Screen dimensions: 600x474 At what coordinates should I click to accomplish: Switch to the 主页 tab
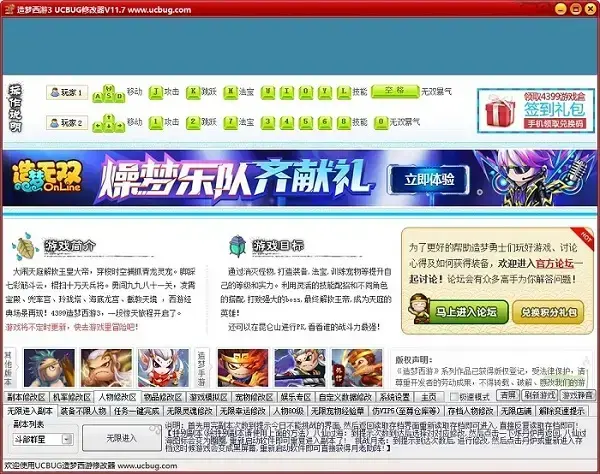[x=429, y=397]
